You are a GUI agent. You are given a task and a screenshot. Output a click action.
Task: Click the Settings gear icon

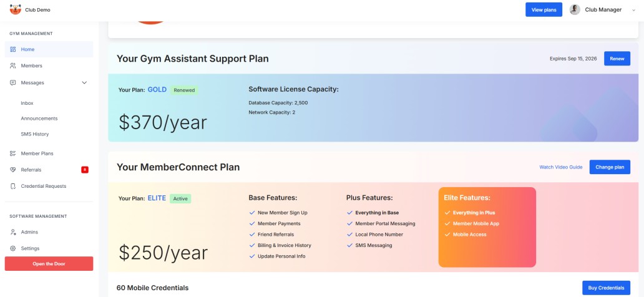[x=13, y=248]
